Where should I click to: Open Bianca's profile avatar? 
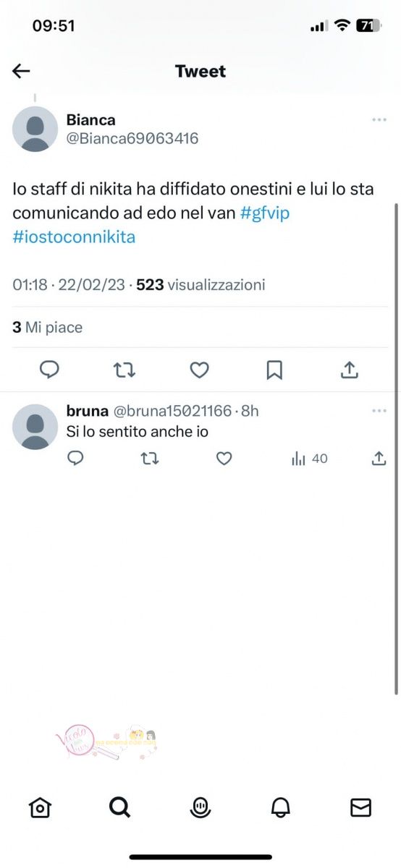click(x=35, y=129)
